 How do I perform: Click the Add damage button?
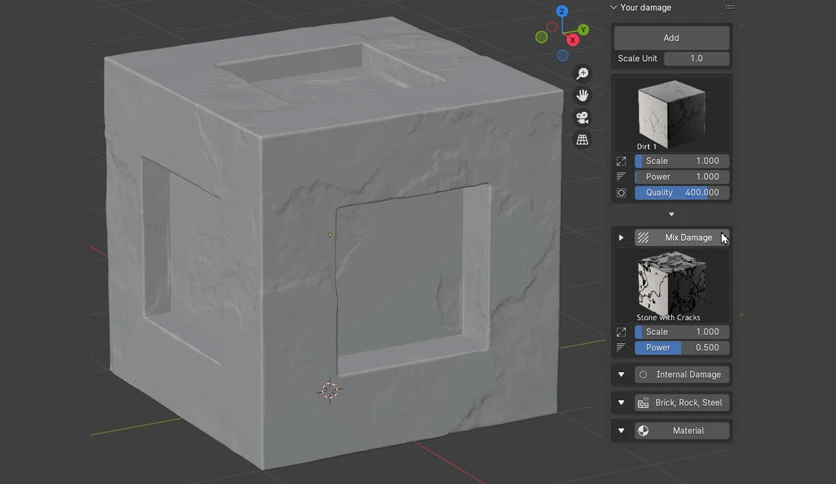[672, 38]
